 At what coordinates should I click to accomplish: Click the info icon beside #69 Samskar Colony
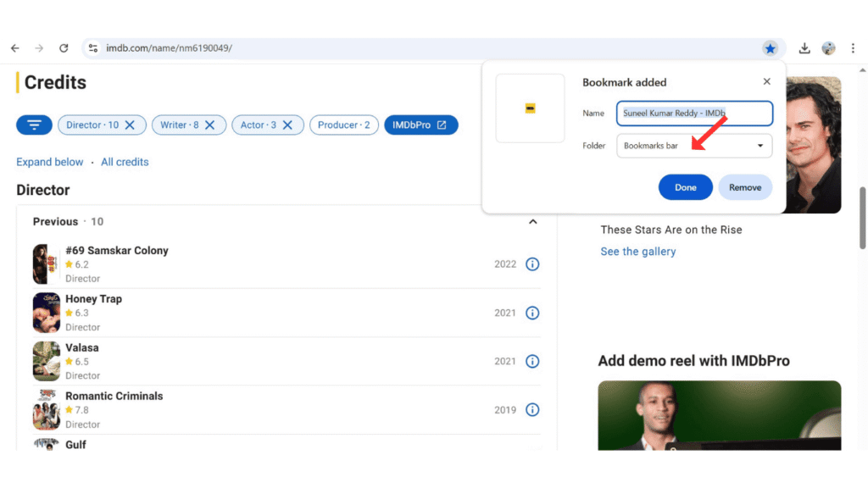(x=532, y=263)
